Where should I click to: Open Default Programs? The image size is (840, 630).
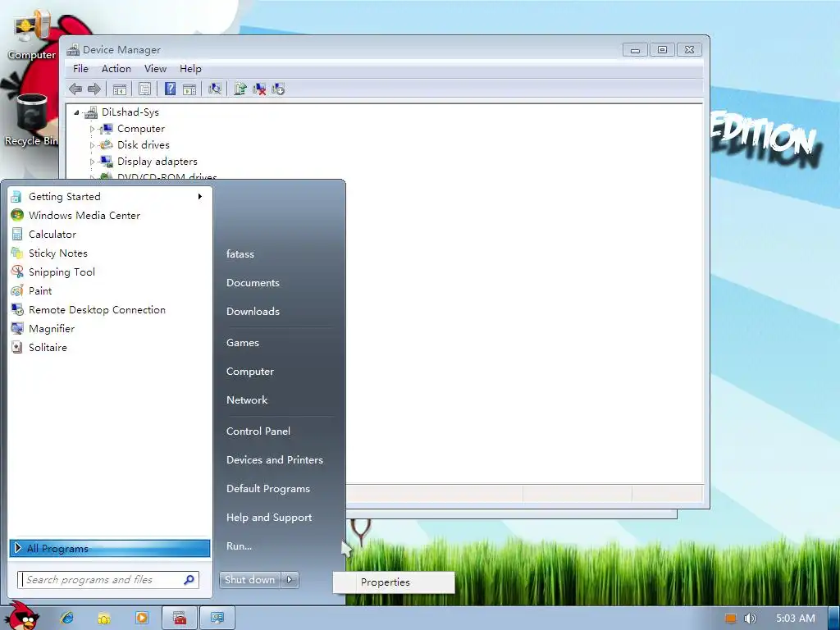pyautogui.click(x=268, y=489)
